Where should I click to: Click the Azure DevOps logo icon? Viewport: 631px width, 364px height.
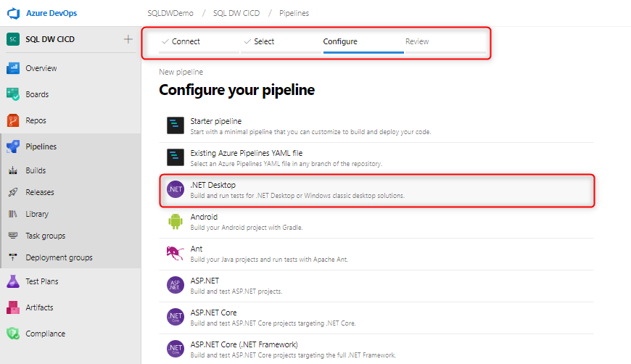(13, 13)
